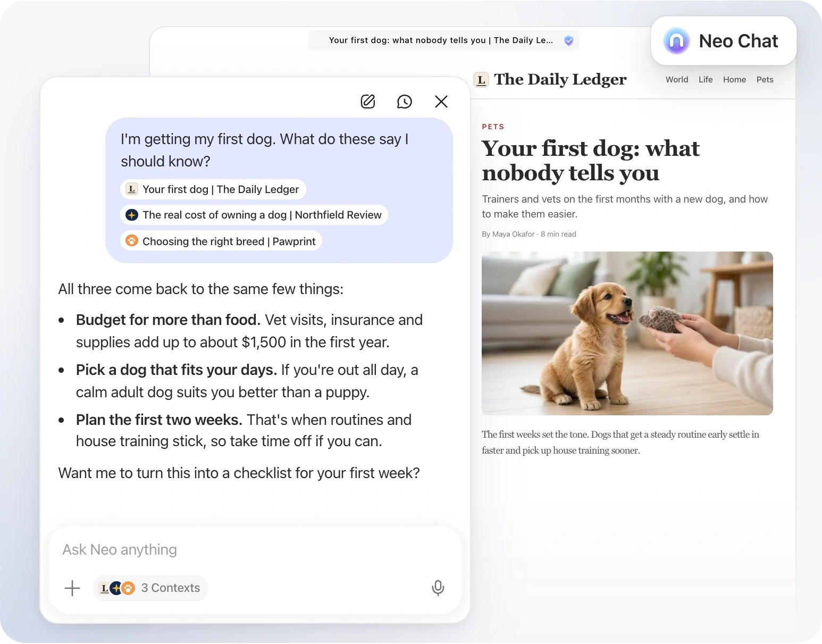Go to the Life section
This screenshot has width=822, height=644.
point(706,80)
